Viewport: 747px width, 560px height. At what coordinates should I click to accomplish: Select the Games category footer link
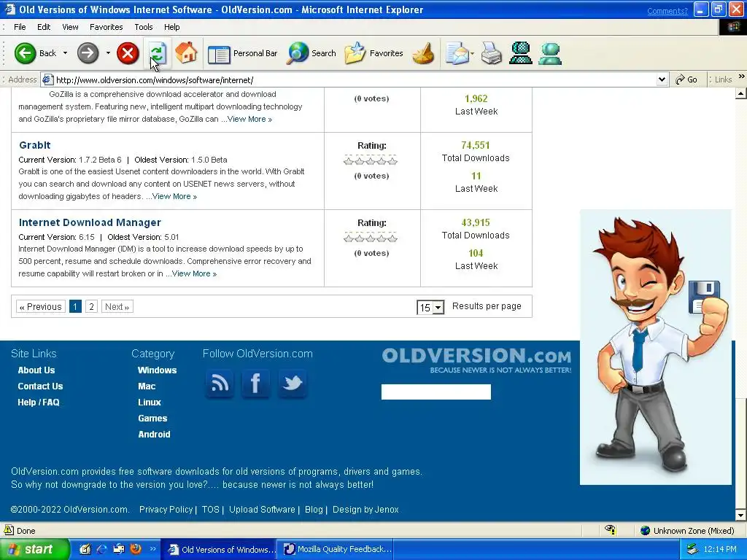(x=152, y=419)
